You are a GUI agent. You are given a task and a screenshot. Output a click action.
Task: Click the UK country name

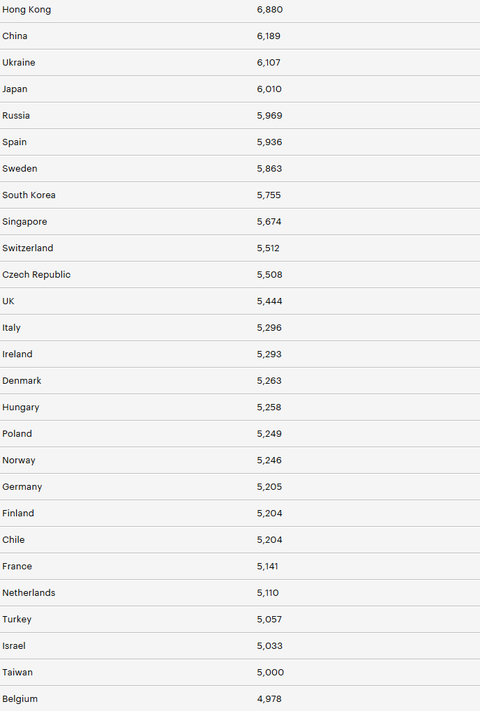[8, 301]
